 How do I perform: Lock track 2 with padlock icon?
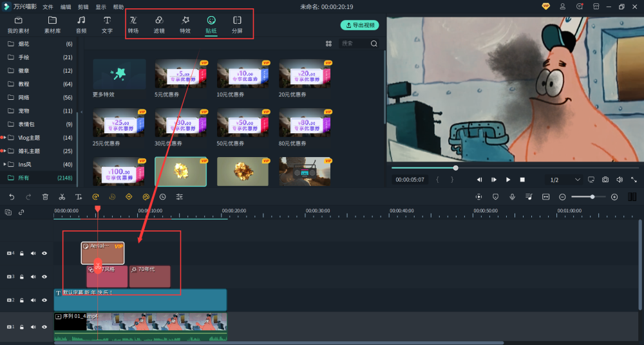coord(22,300)
